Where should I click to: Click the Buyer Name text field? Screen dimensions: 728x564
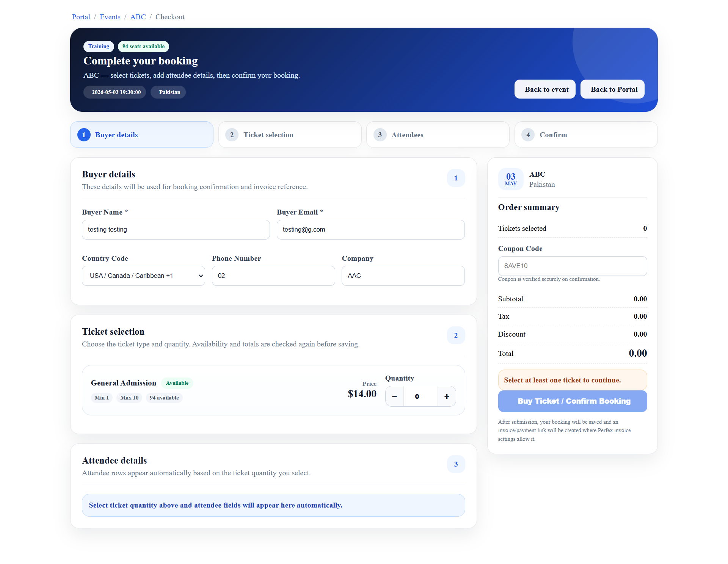(176, 230)
